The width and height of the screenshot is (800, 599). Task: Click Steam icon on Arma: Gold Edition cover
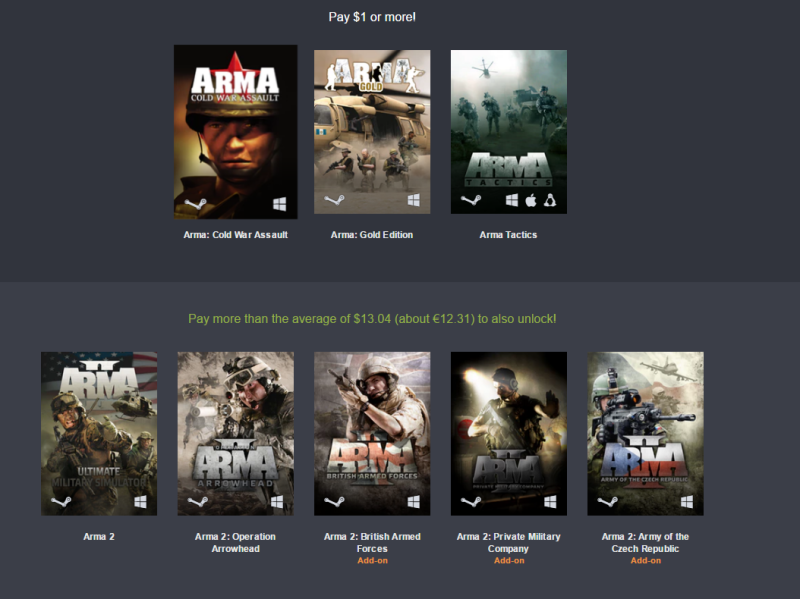click(x=334, y=200)
